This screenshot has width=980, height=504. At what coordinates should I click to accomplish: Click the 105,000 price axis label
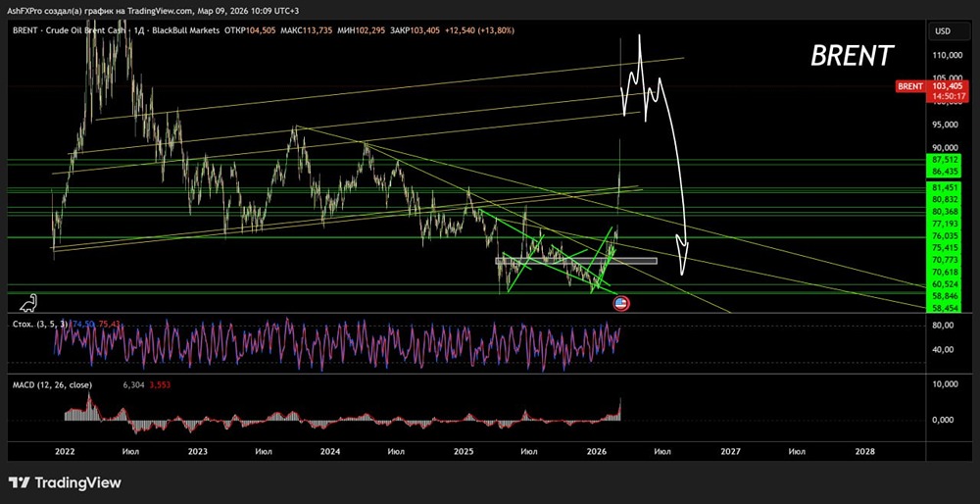[948, 77]
